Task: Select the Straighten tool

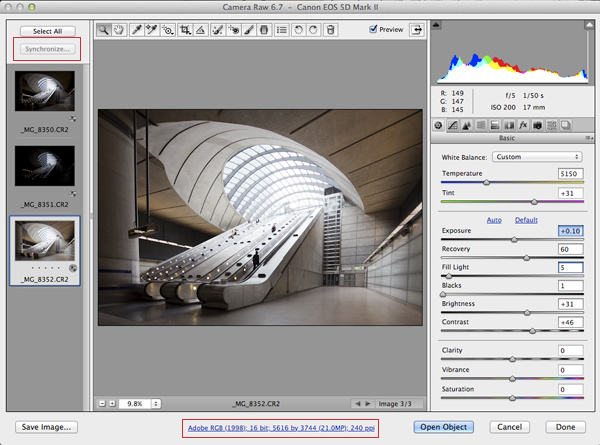Action: pyautogui.click(x=201, y=30)
